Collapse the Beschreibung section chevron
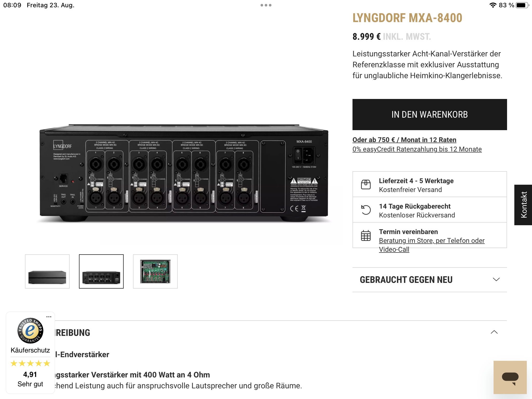 (494, 332)
